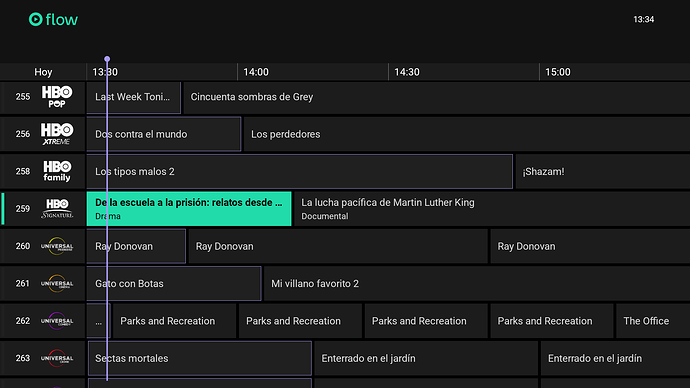Select ¡Shazam! on HBO Family
This screenshot has width=690, height=388.
click(x=603, y=172)
